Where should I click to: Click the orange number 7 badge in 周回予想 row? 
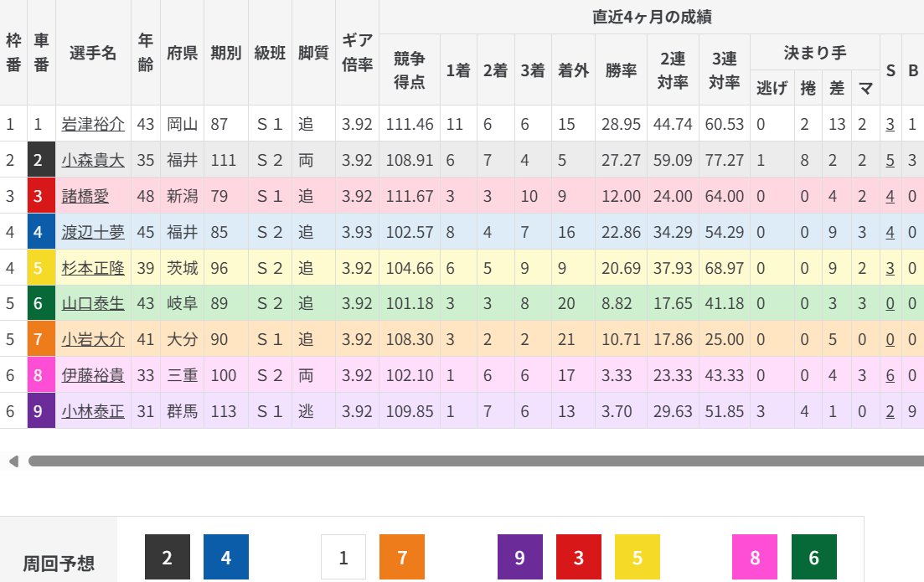[402, 557]
